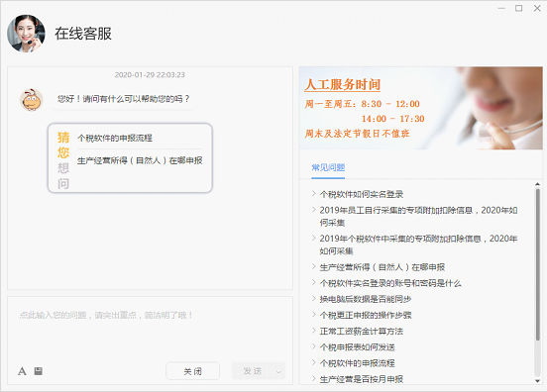Click the chatbot mascot avatar
Viewport: 547px width, 392px height.
tap(31, 100)
